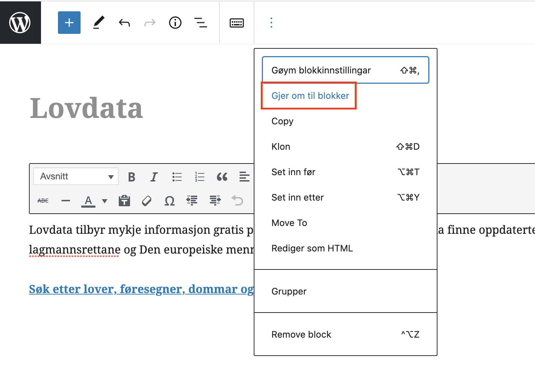
Task: Apply blockquote formatting
Action: point(222,177)
